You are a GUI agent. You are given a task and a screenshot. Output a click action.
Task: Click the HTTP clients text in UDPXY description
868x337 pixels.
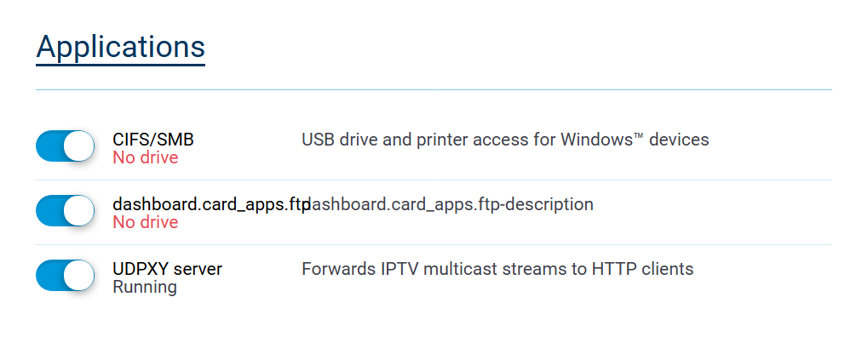tap(643, 269)
